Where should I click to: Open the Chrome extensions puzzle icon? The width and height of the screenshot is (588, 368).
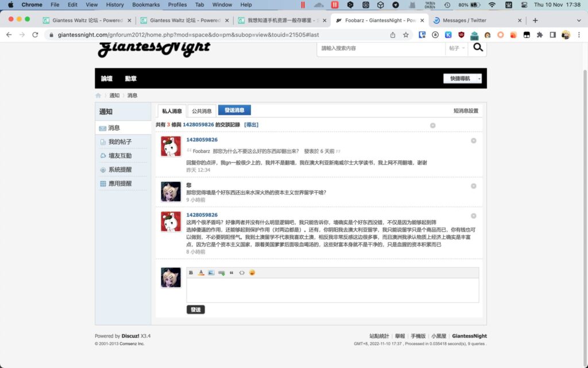coord(540,34)
